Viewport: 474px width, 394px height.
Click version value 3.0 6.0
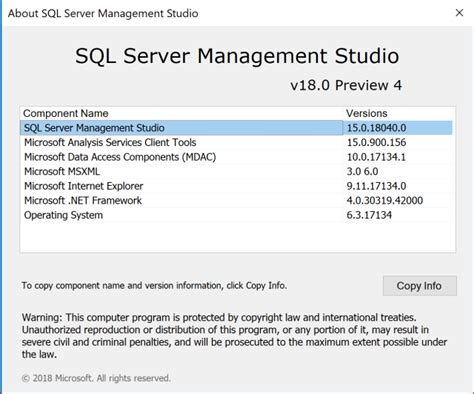[x=362, y=171]
